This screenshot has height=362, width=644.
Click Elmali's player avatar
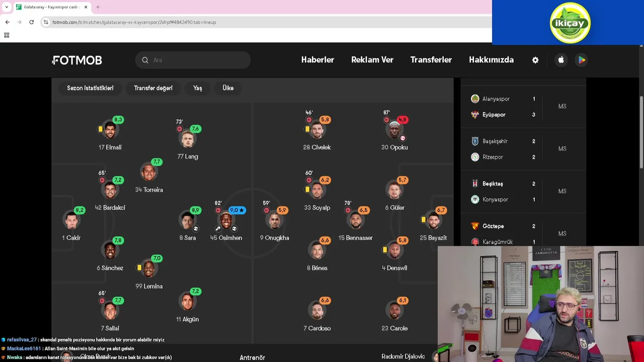110,130
